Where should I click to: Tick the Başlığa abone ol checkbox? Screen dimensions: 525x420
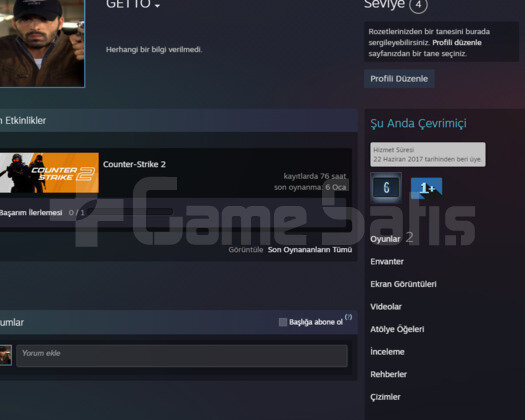pyautogui.click(x=283, y=322)
